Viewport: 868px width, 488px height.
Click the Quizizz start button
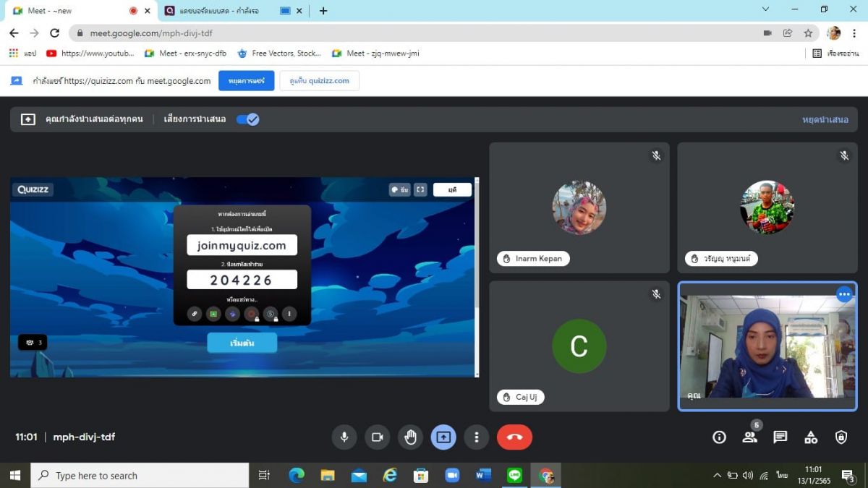(242, 343)
